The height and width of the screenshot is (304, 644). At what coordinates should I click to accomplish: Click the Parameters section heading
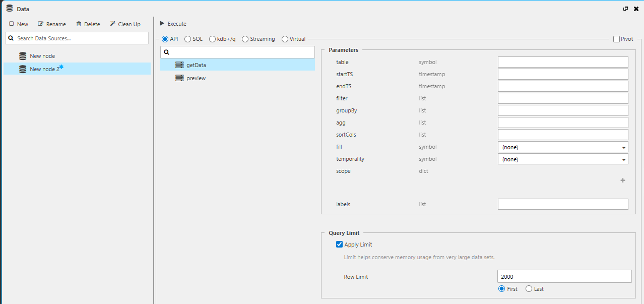pyautogui.click(x=344, y=50)
